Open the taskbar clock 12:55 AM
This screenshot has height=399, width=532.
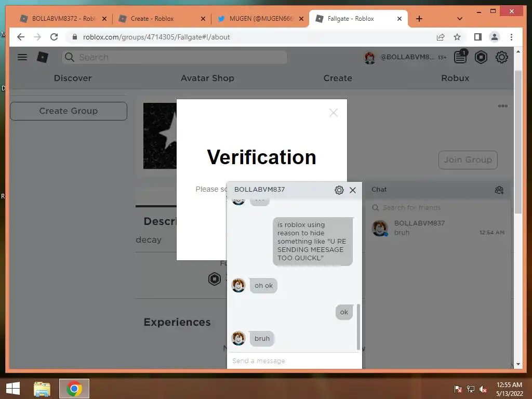click(x=509, y=385)
